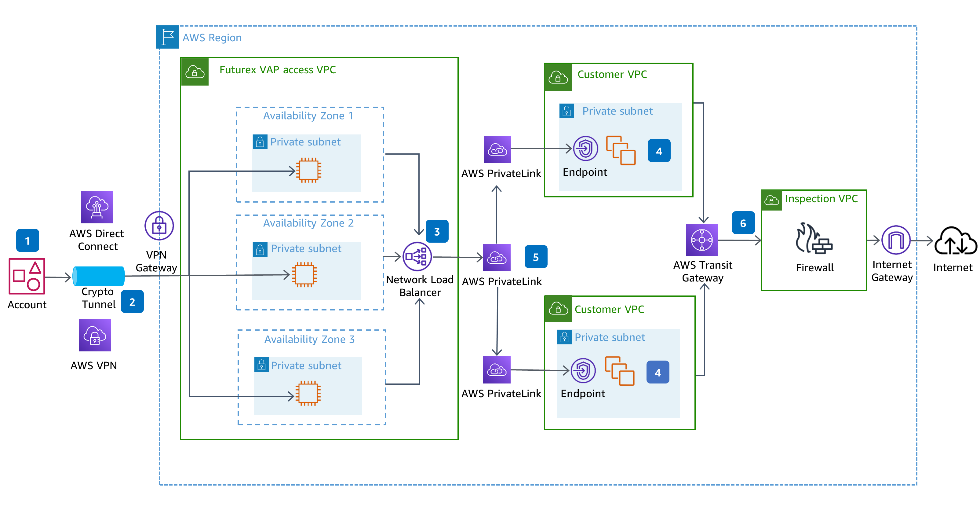The width and height of the screenshot is (980, 510).
Task: Click the private subnet lock icon in Zone 3
Action: tap(261, 365)
